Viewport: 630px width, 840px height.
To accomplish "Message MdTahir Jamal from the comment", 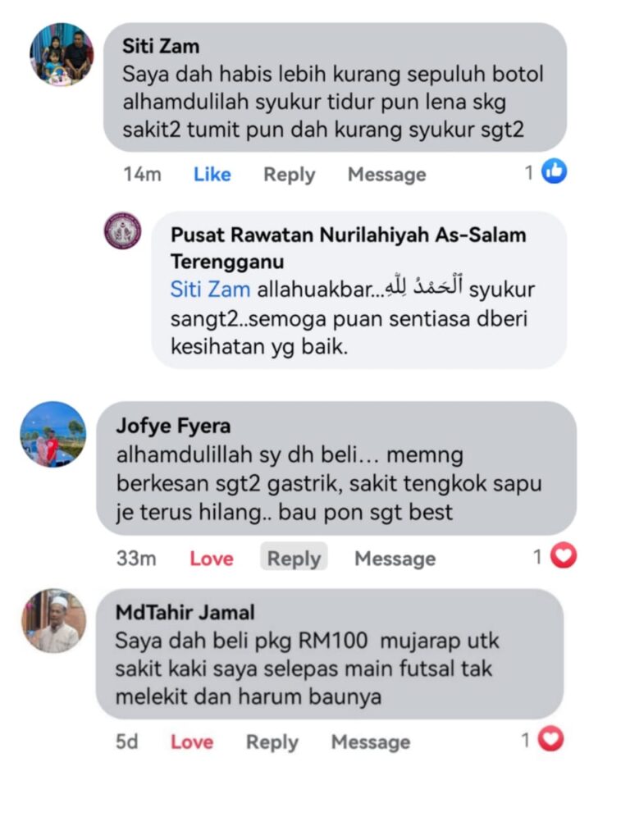I will click(x=371, y=742).
